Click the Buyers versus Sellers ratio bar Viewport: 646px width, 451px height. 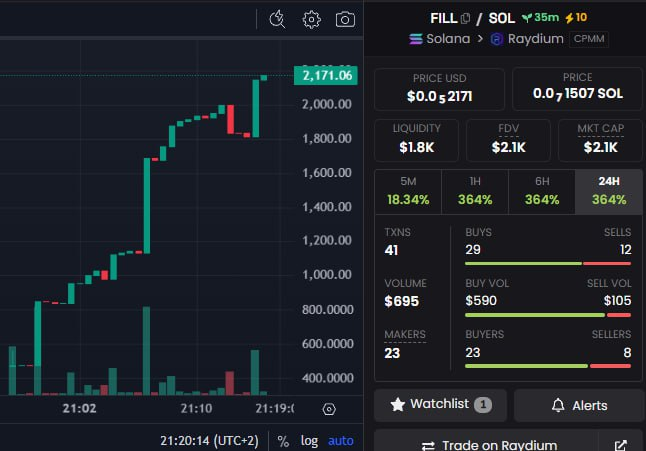click(548, 366)
